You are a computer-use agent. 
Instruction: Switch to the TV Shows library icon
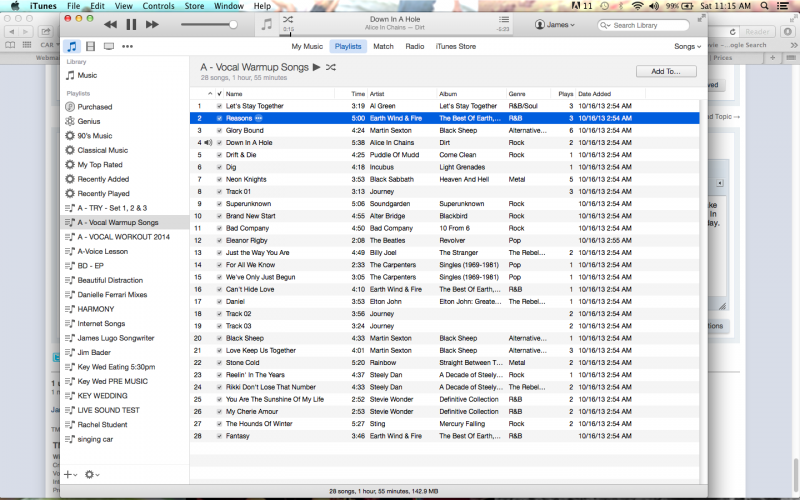[x=109, y=46]
